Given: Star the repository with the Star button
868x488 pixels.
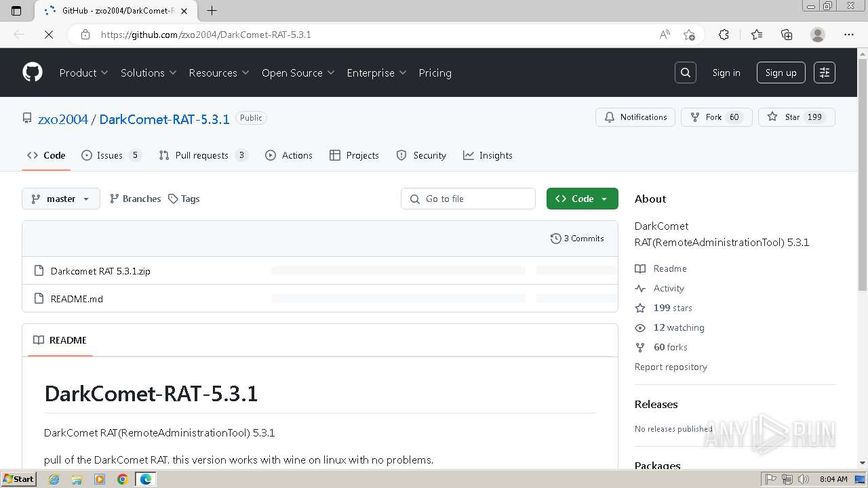Looking at the screenshot, I should click(796, 117).
